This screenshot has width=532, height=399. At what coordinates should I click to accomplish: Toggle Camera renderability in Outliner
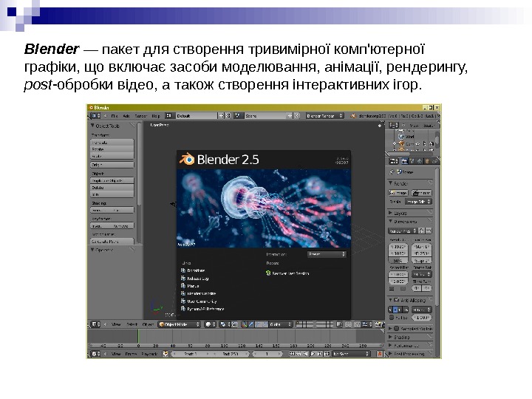(x=432, y=144)
